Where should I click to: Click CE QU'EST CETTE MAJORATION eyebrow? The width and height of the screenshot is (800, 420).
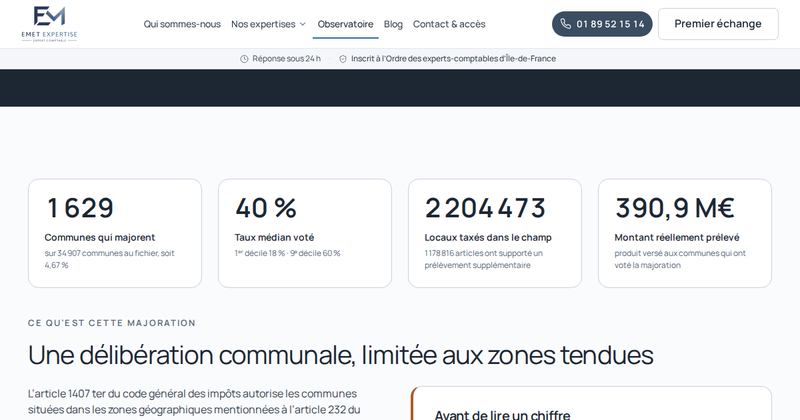click(112, 323)
